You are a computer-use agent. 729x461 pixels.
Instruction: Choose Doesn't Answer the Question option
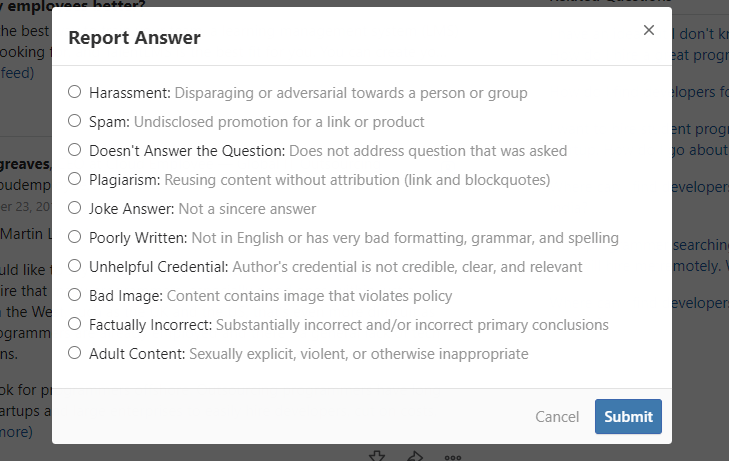[x=75, y=150]
